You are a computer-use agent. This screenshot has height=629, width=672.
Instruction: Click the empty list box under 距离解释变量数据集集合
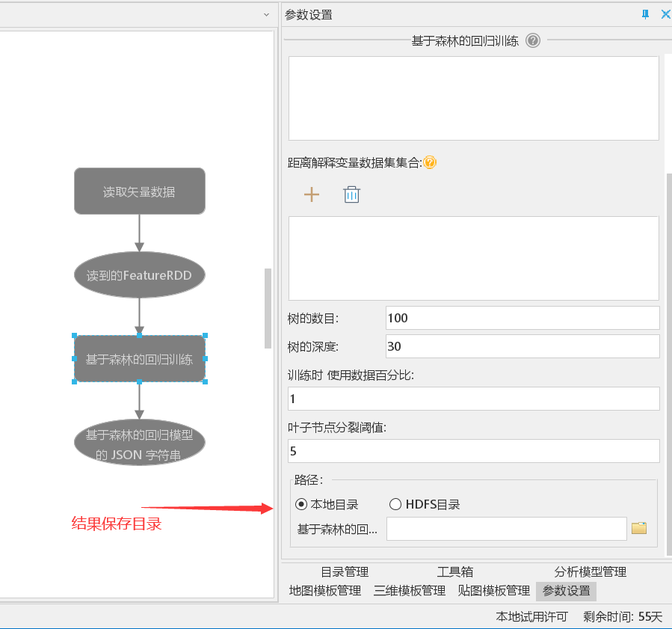coord(474,258)
